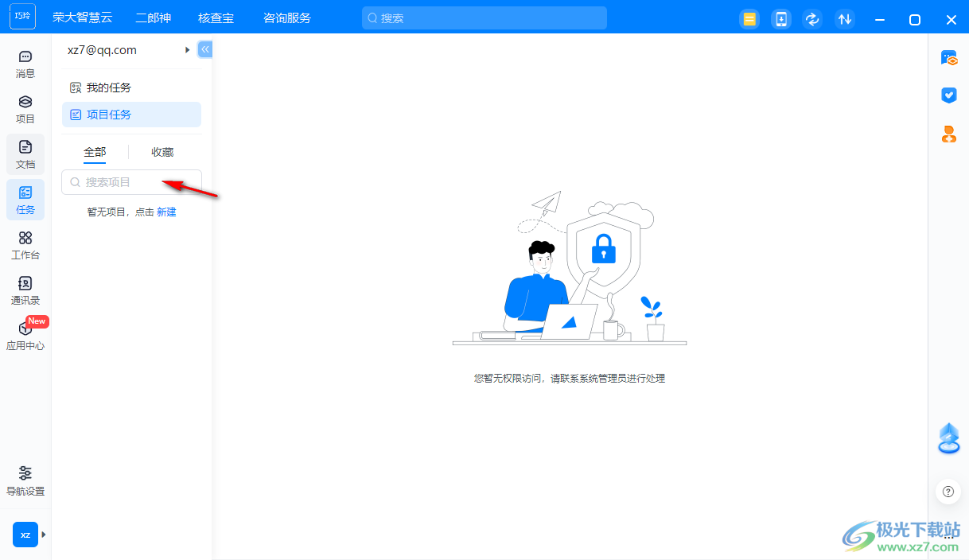The width and height of the screenshot is (969, 560).
Task: Select 项目任务 in the panel
Action: (x=131, y=115)
